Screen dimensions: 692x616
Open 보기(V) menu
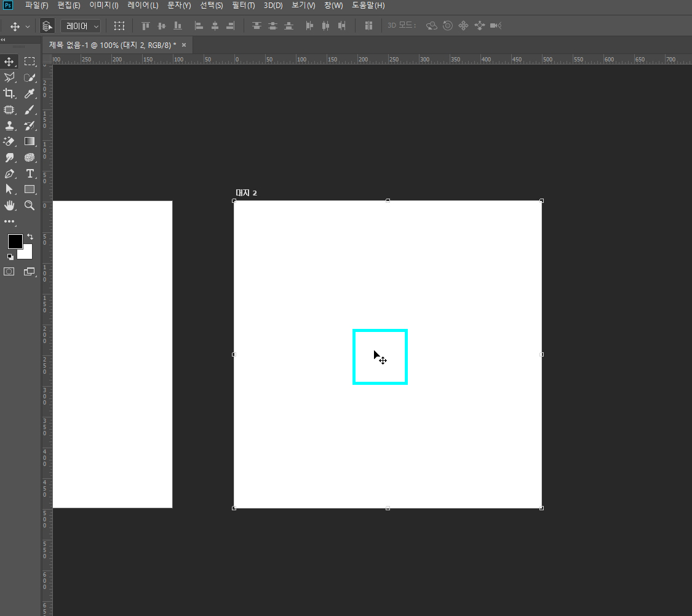click(304, 6)
